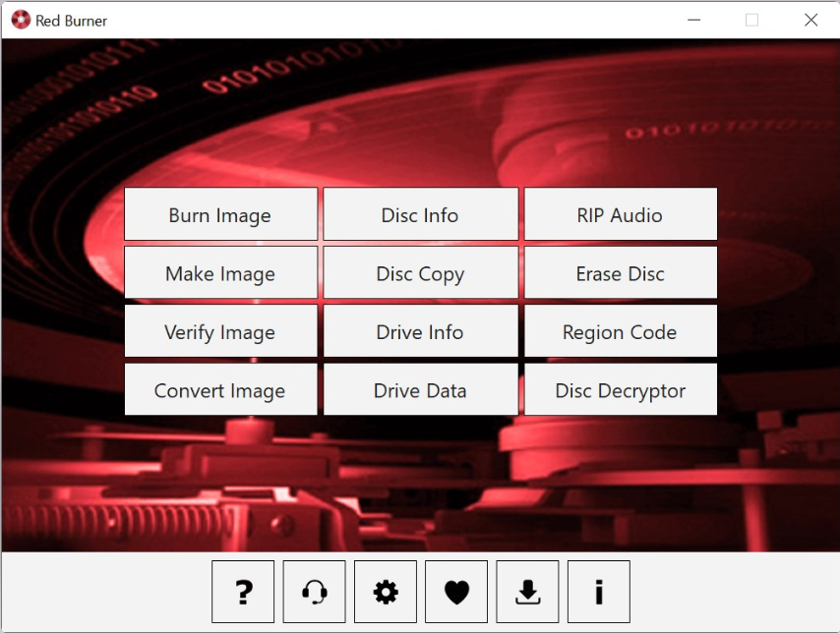Launch Disc Decryptor
The height and width of the screenshot is (633, 840).
pyautogui.click(x=620, y=390)
